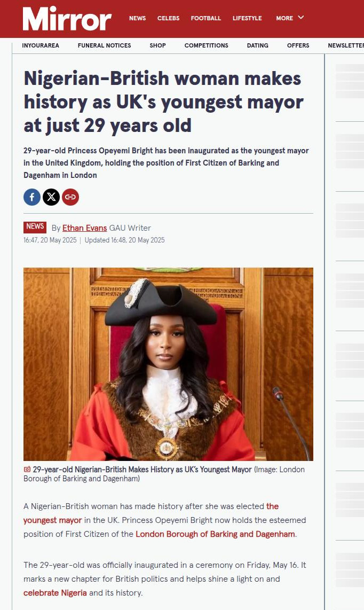Open FUNERAL NOTICES page
Viewport: 364px width, 610px height.
104,45
